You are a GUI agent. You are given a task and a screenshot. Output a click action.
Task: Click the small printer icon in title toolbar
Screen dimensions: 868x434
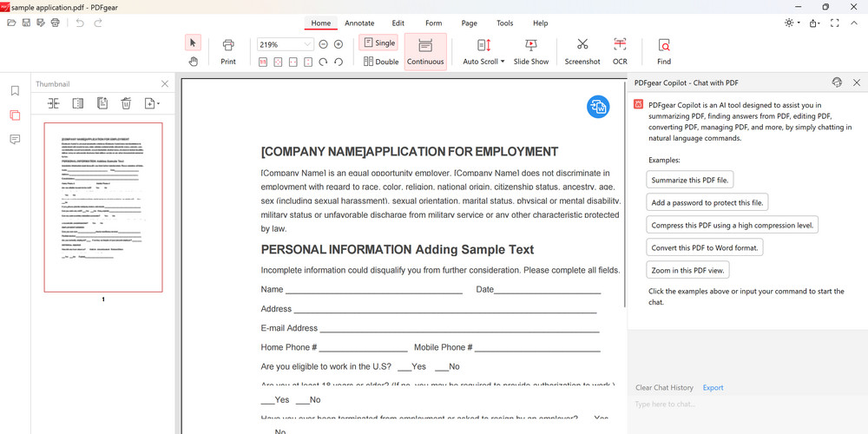pos(55,23)
